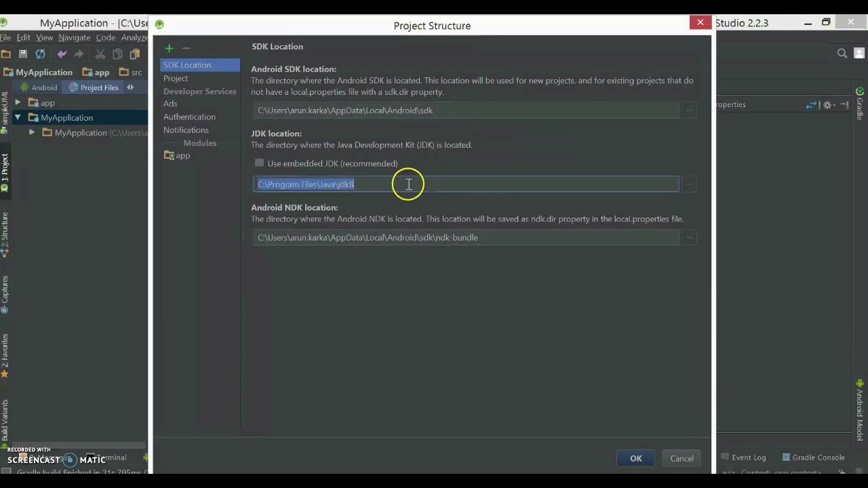Expand the app folder in project tree

[18, 103]
